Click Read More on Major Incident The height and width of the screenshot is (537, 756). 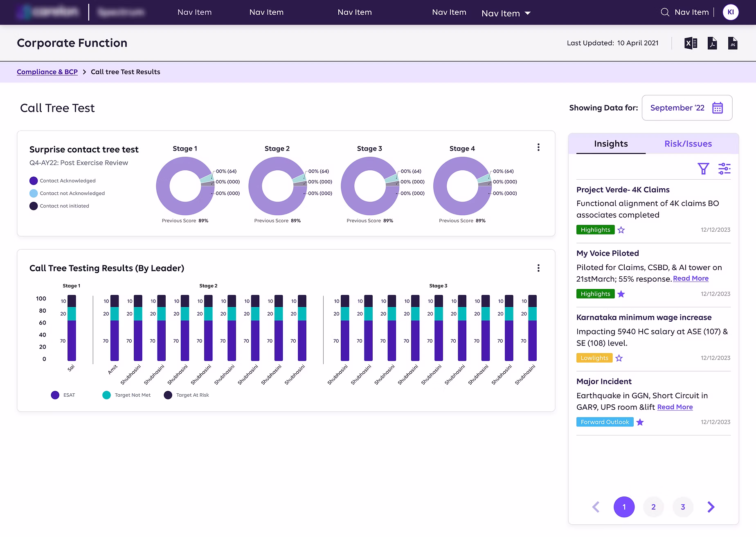(675, 407)
